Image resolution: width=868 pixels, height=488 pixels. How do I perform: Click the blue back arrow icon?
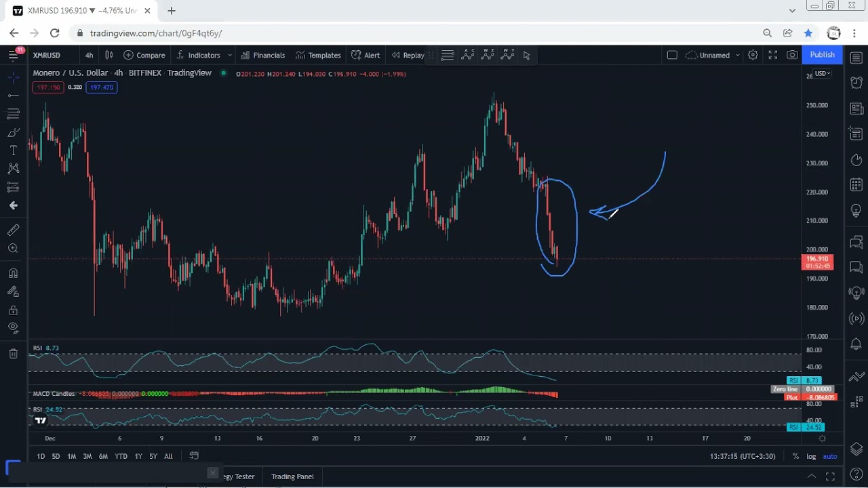pyautogui.click(x=13, y=205)
